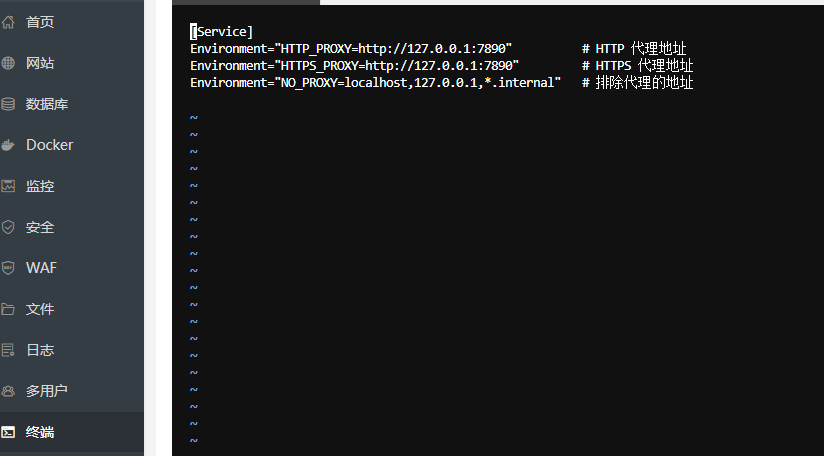Click the folder icon for 文件
Screen dimensions: 824x456
(8, 309)
